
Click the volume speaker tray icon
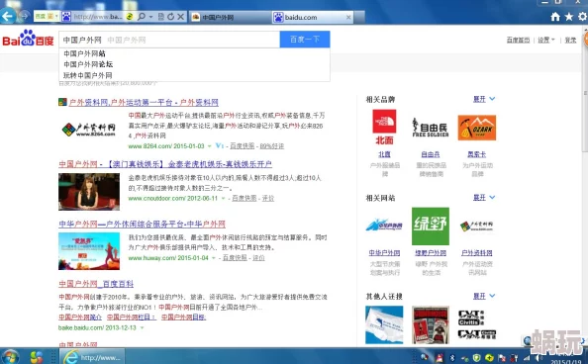pos(539,358)
